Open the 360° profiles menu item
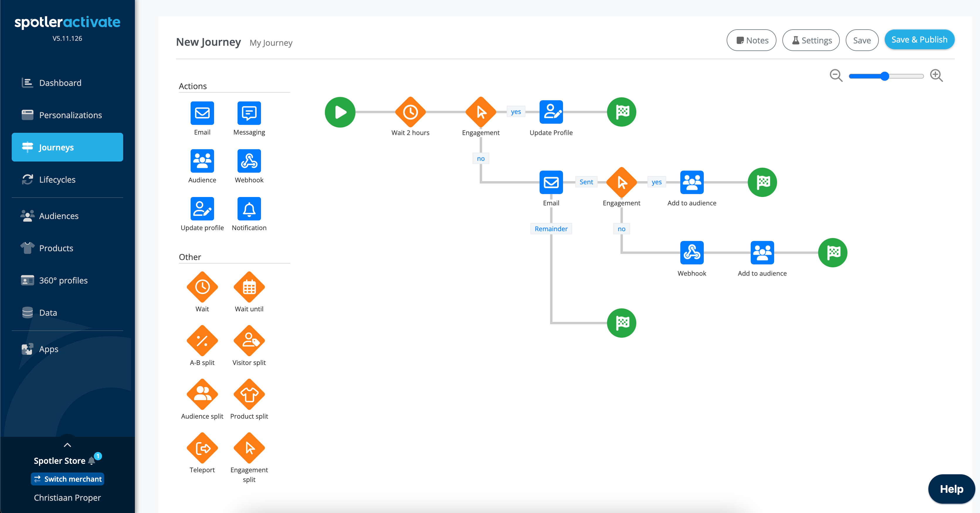The height and width of the screenshot is (513, 980). [x=67, y=280]
